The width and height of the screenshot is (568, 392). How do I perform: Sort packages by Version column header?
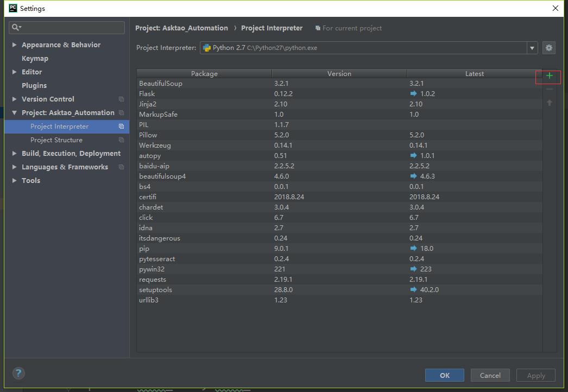click(x=339, y=74)
